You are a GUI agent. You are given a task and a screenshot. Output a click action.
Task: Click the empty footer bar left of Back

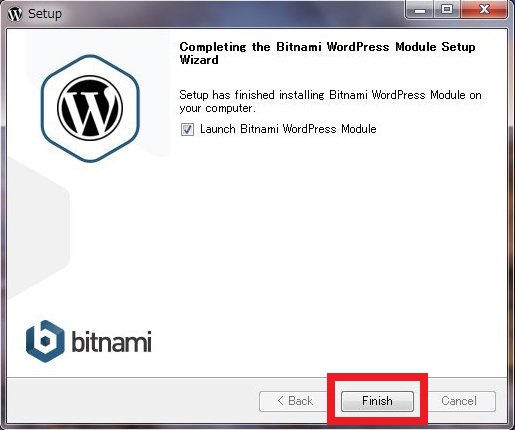click(133, 401)
